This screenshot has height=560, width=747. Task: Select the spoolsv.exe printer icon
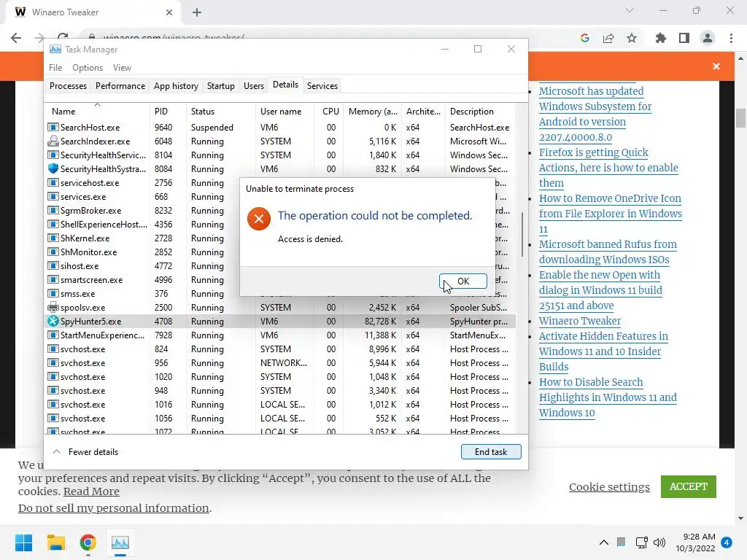53,307
